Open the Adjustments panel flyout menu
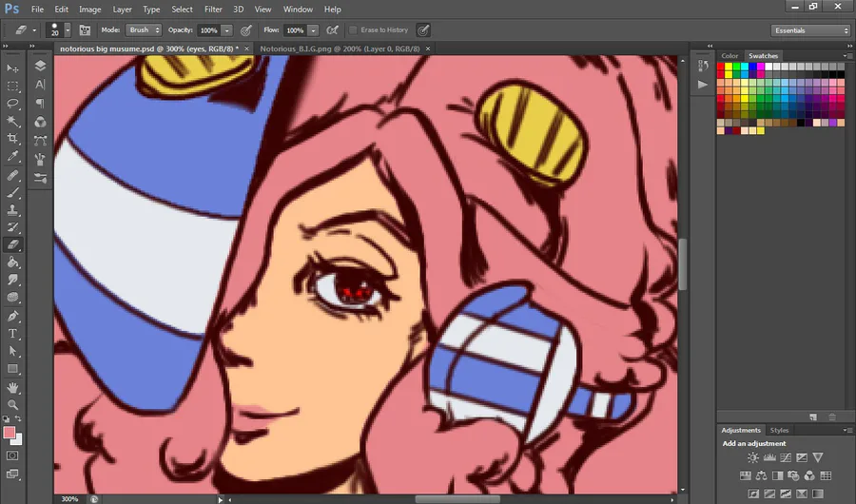The image size is (856, 504). [846, 430]
